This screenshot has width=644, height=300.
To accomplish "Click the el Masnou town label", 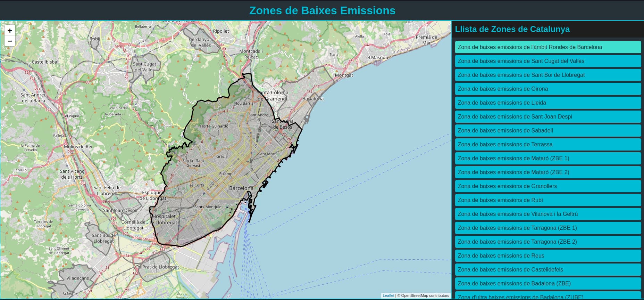I will [x=377, y=58].
